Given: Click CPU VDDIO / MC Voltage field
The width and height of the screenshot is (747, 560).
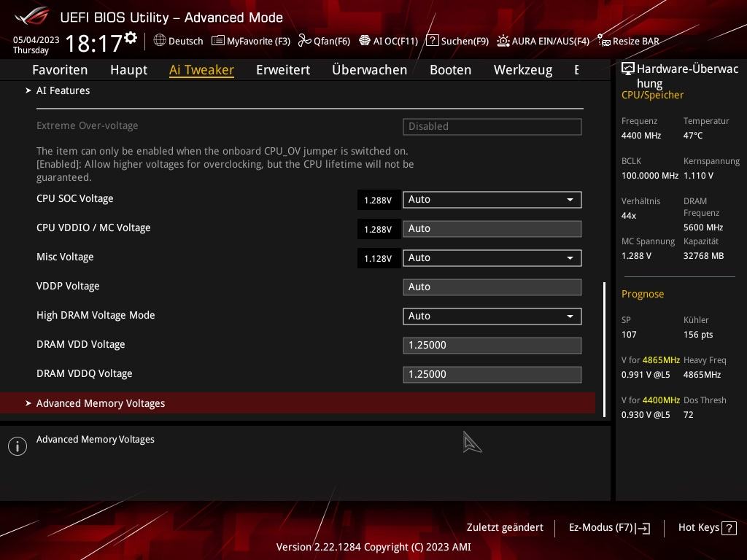Looking at the screenshot, I should [x=492, y=228].
